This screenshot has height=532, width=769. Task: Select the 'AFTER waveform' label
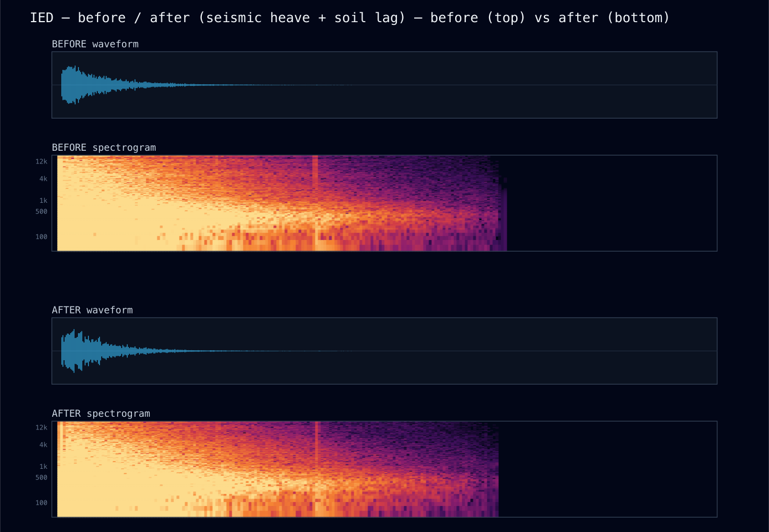(93, 310)
